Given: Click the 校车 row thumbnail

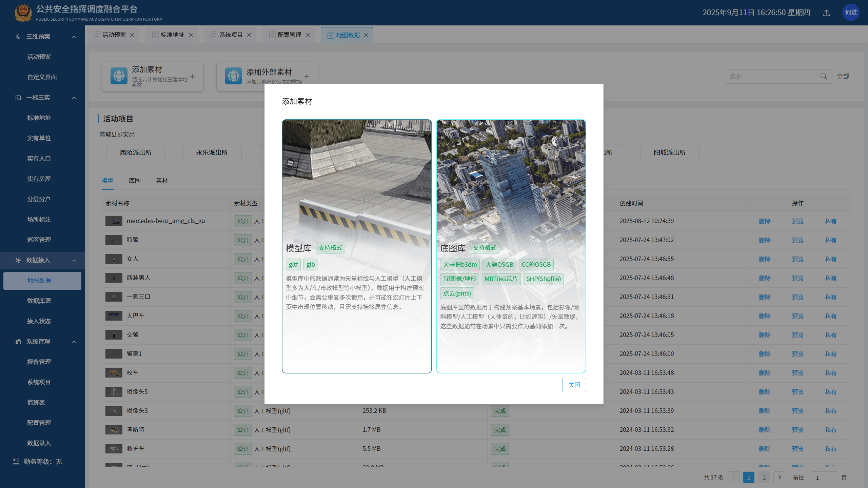Looking at the screenshot, I should [114, 373].
